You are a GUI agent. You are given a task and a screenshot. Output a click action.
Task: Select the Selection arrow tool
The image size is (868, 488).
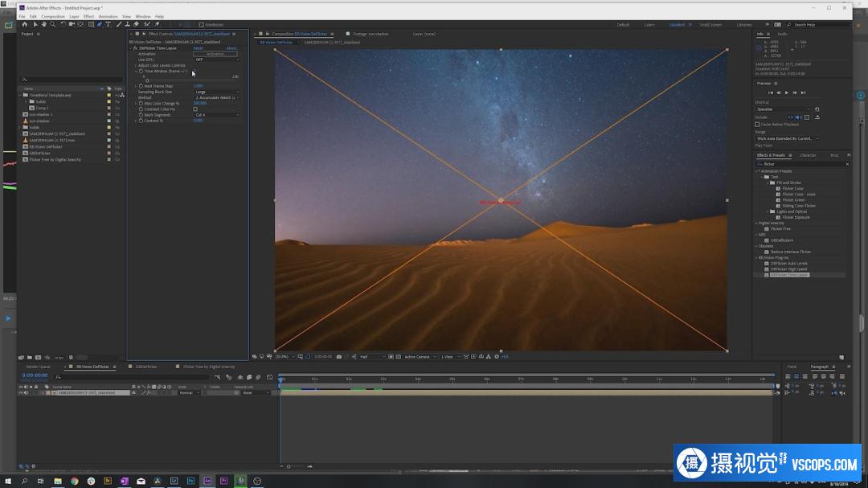(35, 24)
